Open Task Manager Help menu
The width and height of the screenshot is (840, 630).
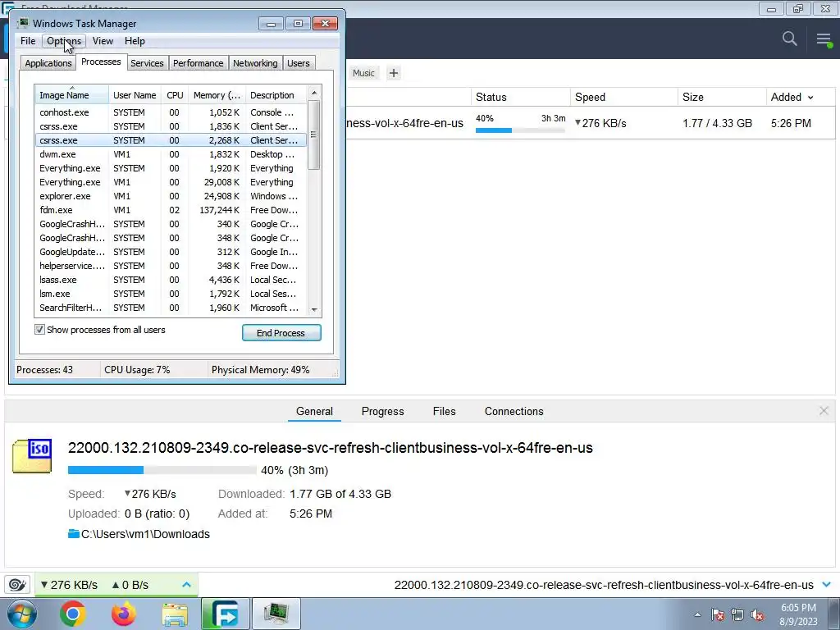point(135,41)
